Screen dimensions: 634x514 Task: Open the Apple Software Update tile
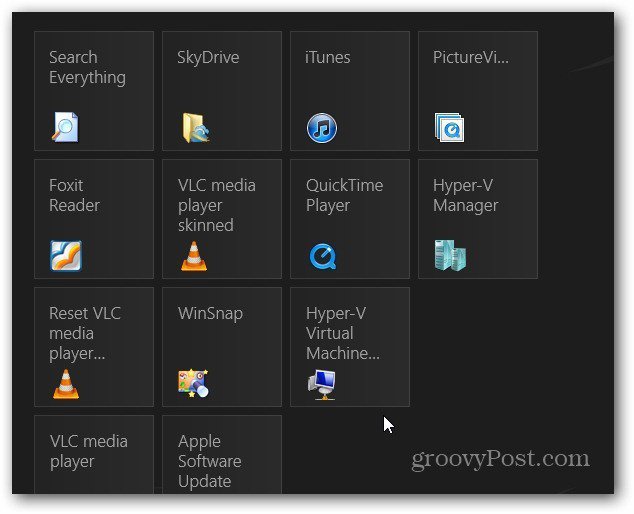222,455
